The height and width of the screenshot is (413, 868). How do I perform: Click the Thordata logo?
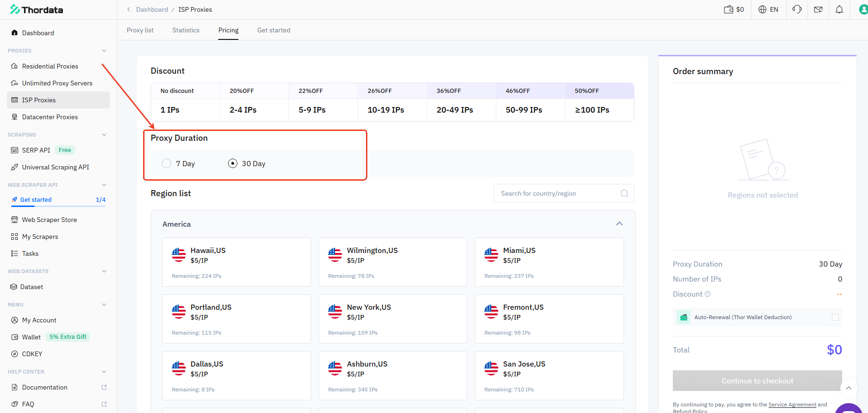pyautogui.click(x=37, y=10)
